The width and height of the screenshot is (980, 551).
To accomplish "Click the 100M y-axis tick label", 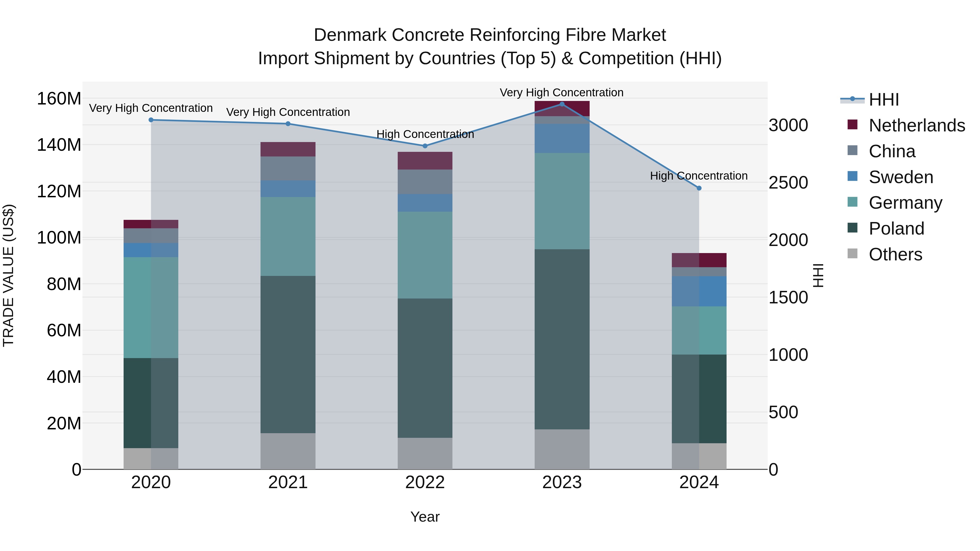I will click(59, 238).
